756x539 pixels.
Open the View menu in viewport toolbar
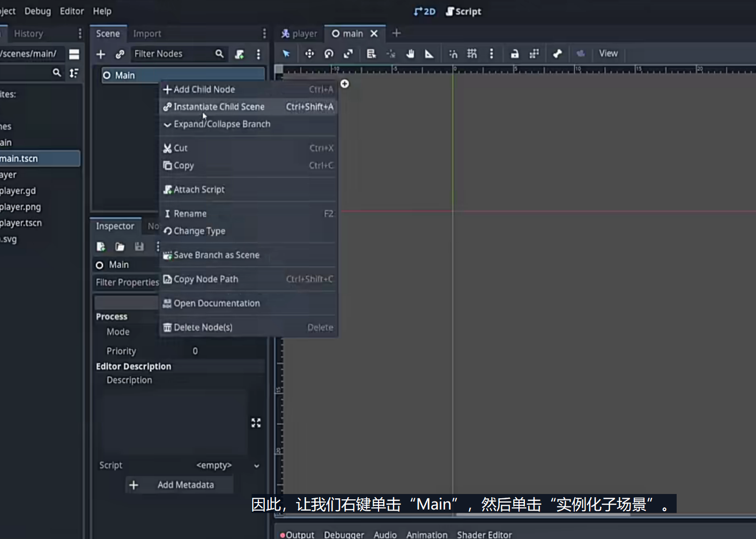coord(609,54)
